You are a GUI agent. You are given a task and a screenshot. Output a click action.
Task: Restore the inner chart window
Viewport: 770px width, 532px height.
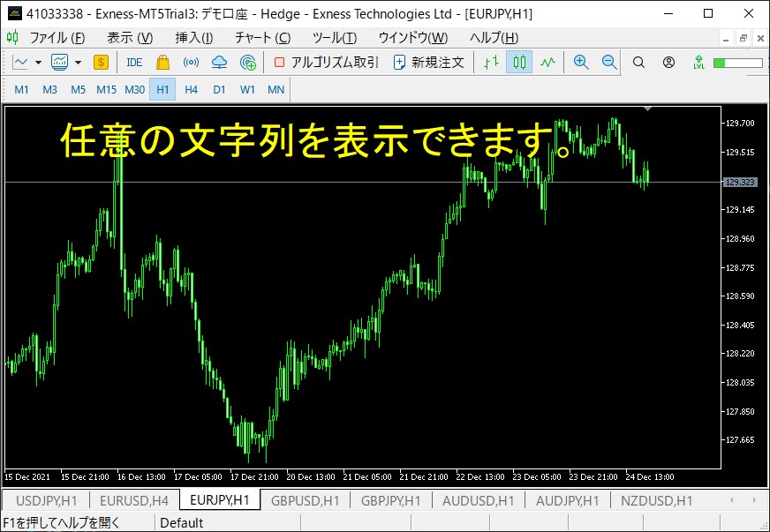744,38
